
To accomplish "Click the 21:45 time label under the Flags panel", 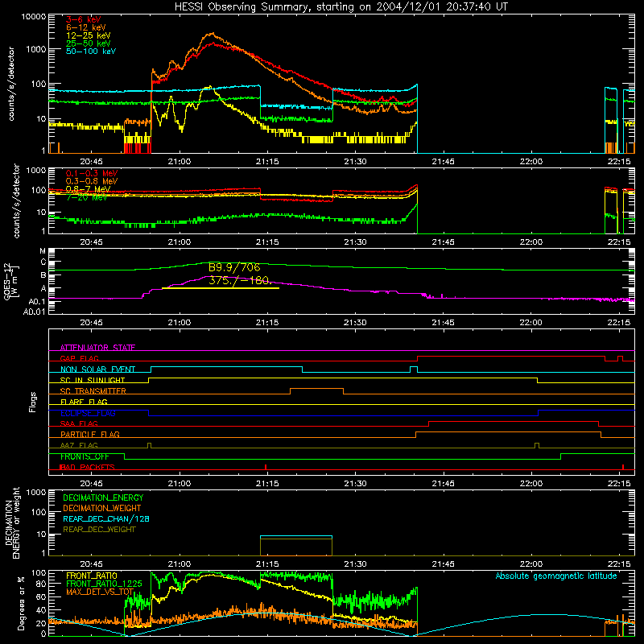I will 444,484.
